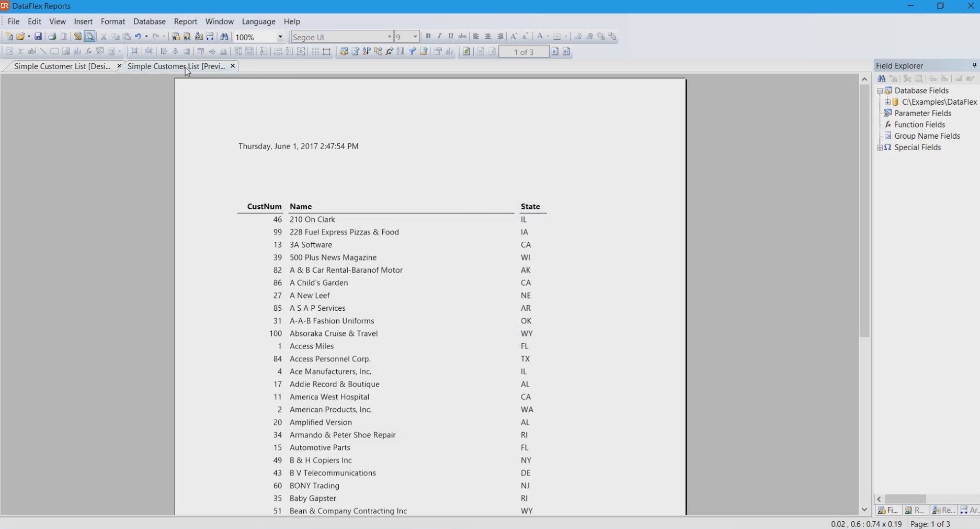Image resolution: width=980 pixels, height=529 pixels.
Task: Collapse the Database Fields tree node
Action: tap(880, 91)
